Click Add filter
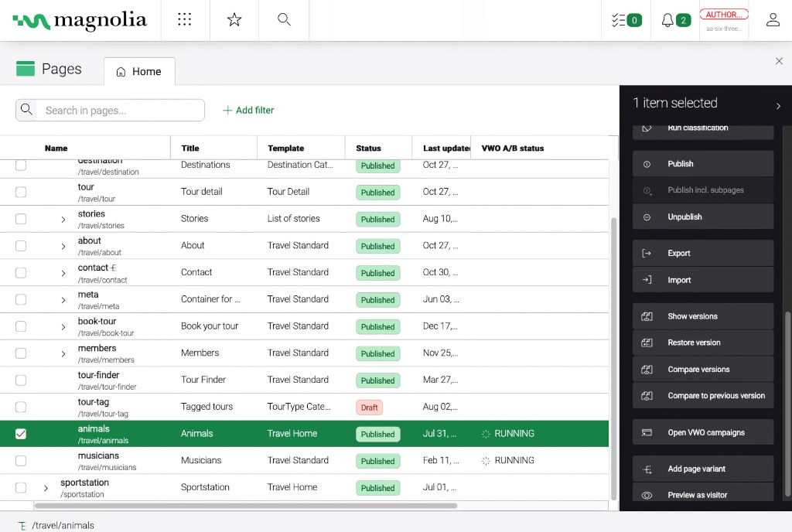The height and width of the screenshot is (532, 792). pyautogui.click(x=248, y=111)
